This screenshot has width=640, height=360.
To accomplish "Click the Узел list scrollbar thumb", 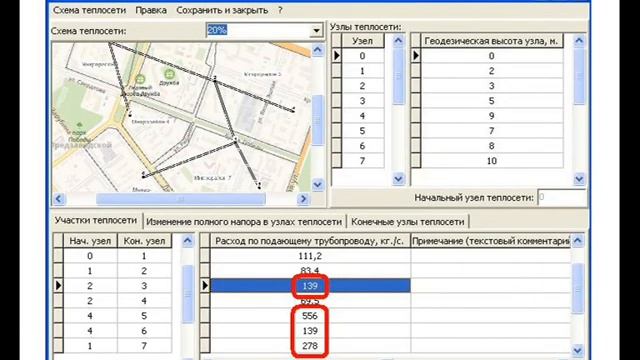I will (398, 77).
